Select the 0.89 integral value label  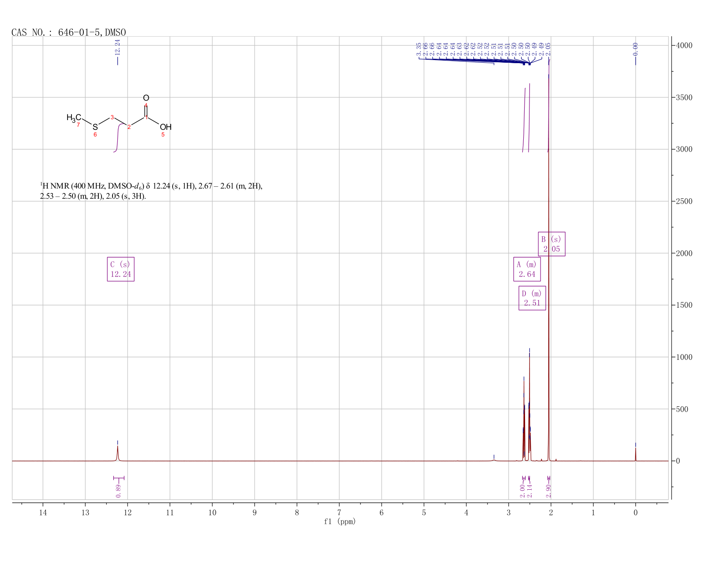(x=119, y=490)
